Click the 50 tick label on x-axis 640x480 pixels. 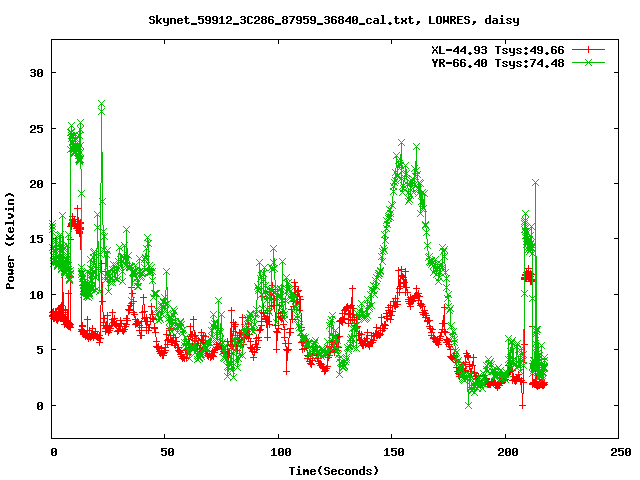(165, 452)
